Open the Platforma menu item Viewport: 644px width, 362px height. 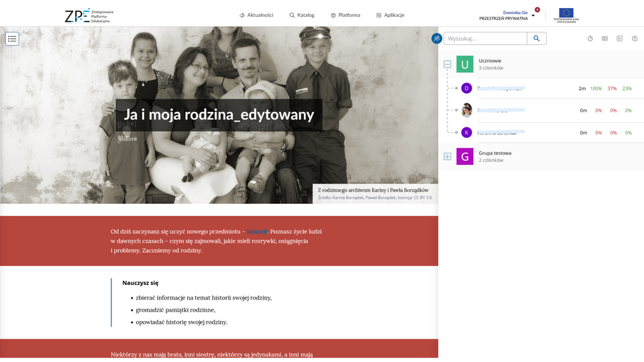tap(345, 15)
